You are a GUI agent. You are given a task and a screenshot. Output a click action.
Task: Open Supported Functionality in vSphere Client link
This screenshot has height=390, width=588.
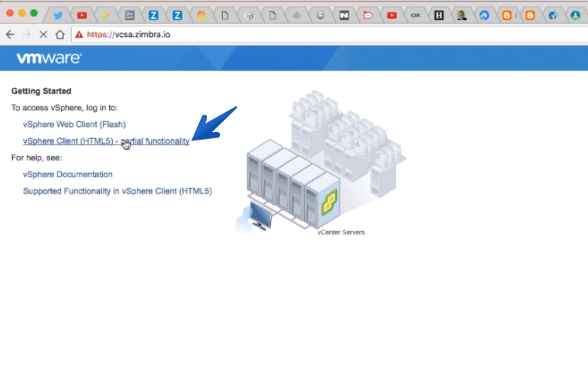tap(117, 191)
